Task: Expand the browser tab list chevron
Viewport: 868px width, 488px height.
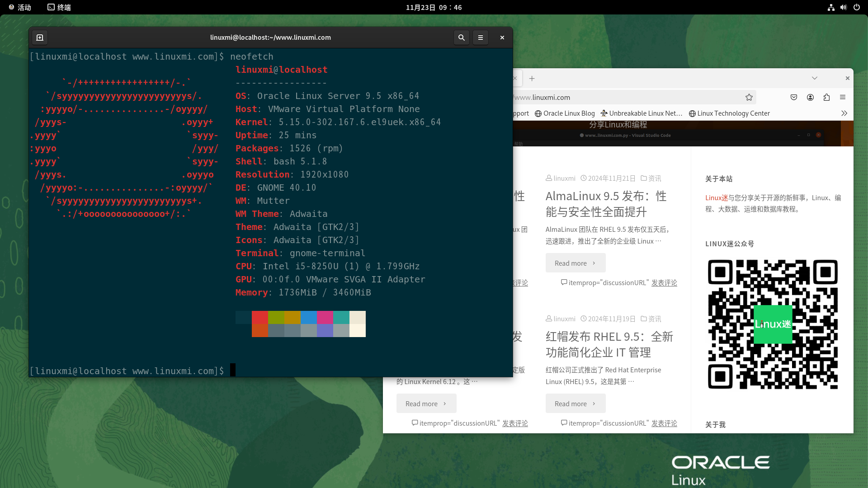Action: tap(814, 78)
